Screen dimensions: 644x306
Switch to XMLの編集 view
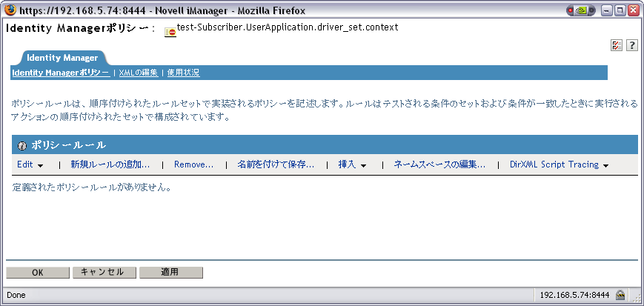[139, 73]
